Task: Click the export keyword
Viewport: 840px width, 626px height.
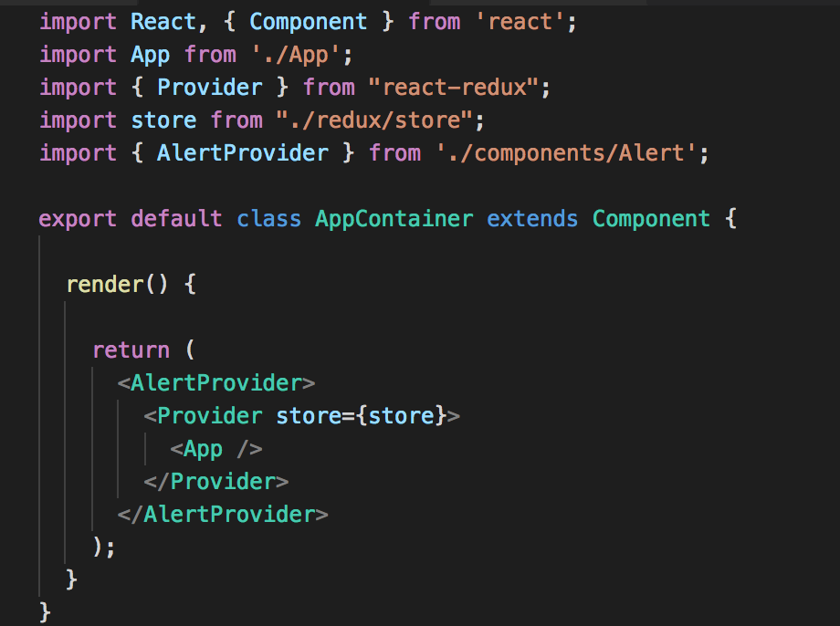Action: tap(79, 219)
